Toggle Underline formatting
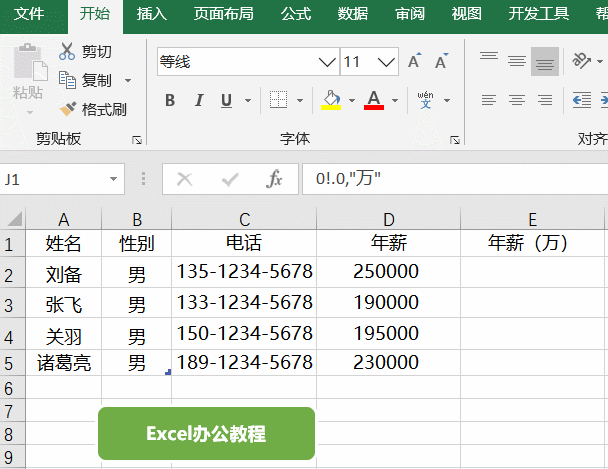The height and width of the screenshot is (469, 608). tap(225, 100)
